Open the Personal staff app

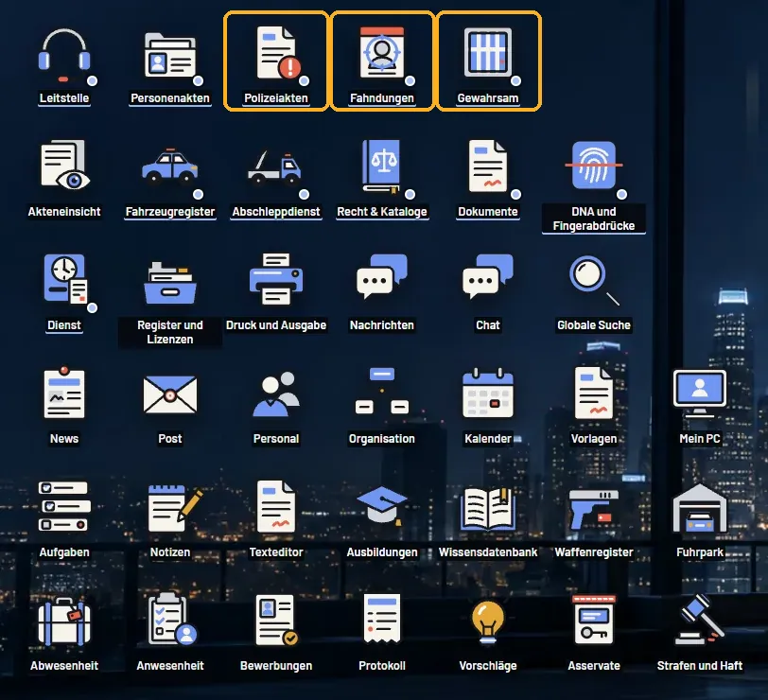[x=276, y=394]
